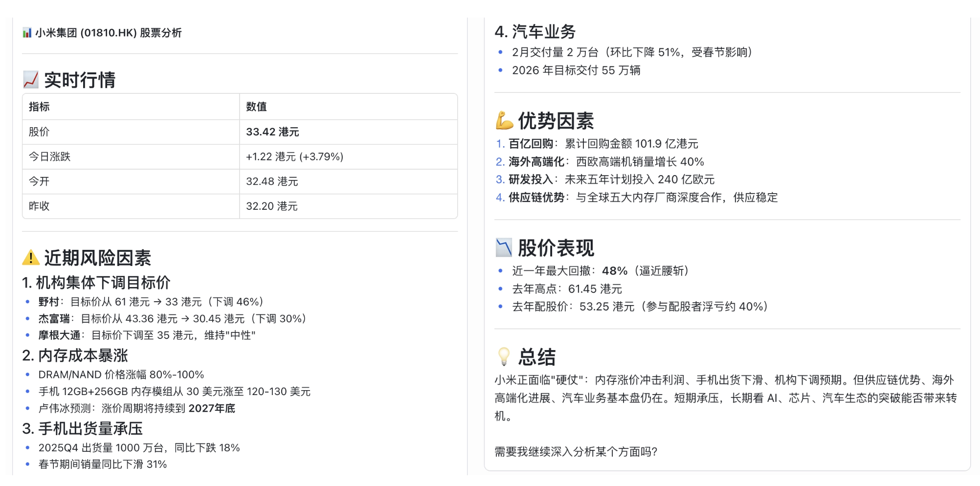Click the lightbulb icon next to 总结
This screenshot has height=486, width=980.
504,356
